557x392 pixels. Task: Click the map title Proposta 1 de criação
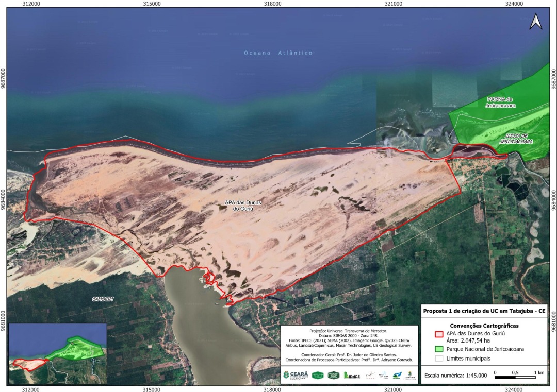pos(484,311)
